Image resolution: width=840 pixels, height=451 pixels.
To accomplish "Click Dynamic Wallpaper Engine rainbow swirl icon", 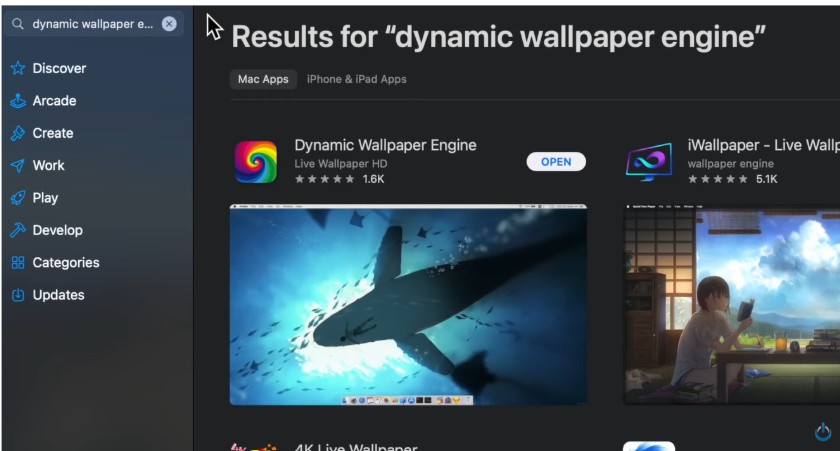I will point(256,162).
